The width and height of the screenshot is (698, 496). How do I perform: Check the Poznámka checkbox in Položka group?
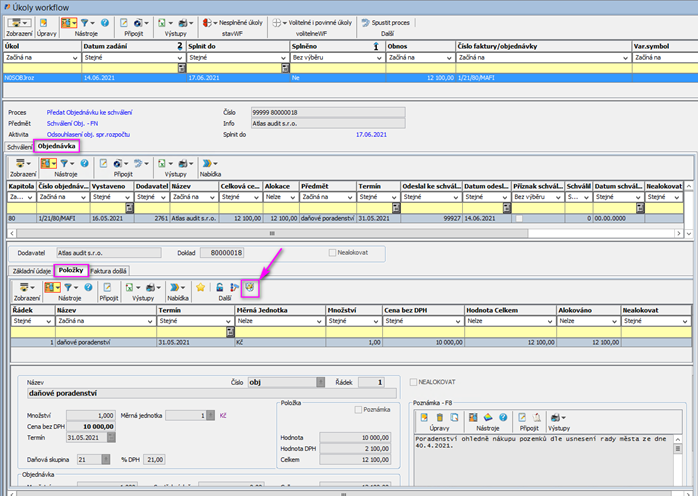[357, 409]
